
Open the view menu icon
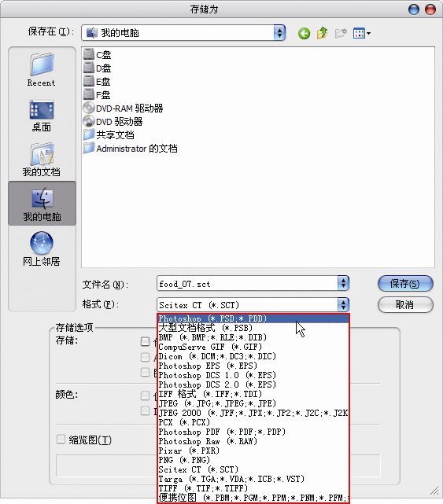[x=361, y=33]
